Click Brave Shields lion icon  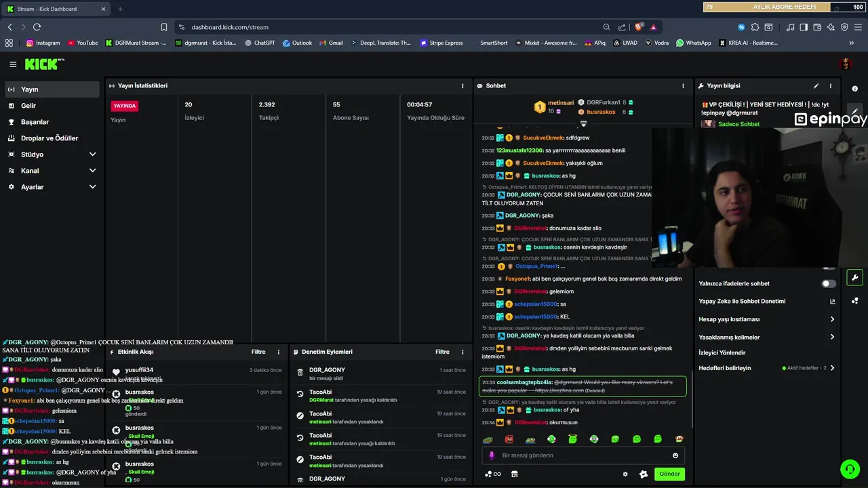[x=638, y=27]
